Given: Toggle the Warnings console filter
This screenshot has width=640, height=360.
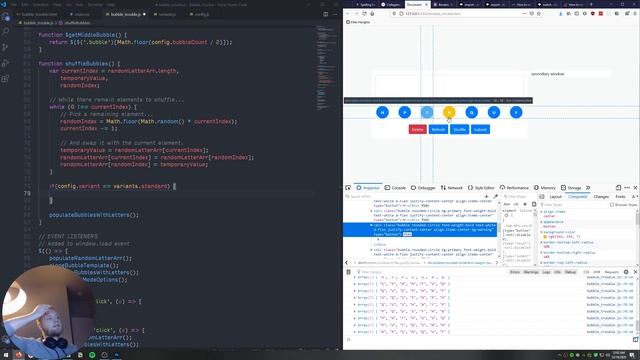Looking at the screenshot, I should pos(531,272).
